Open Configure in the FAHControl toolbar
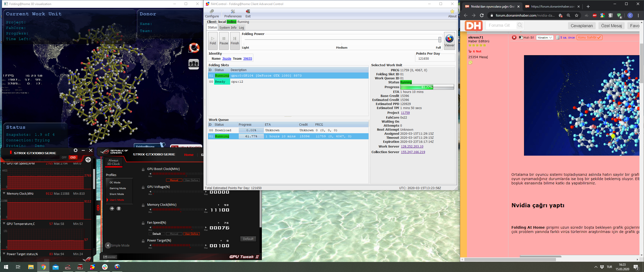The width and height of the screenshot is (644, 272). point(212,14)
